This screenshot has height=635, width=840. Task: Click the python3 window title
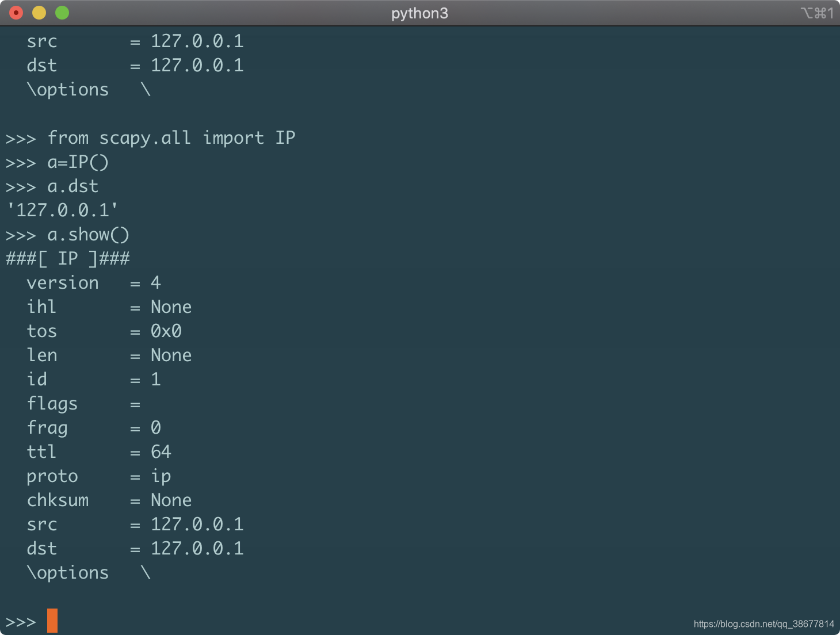(419, 13)
